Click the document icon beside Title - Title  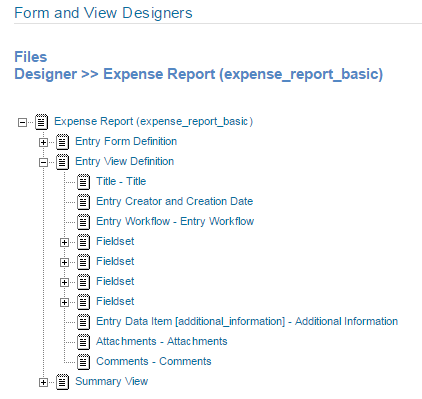[x=83, y=182]
